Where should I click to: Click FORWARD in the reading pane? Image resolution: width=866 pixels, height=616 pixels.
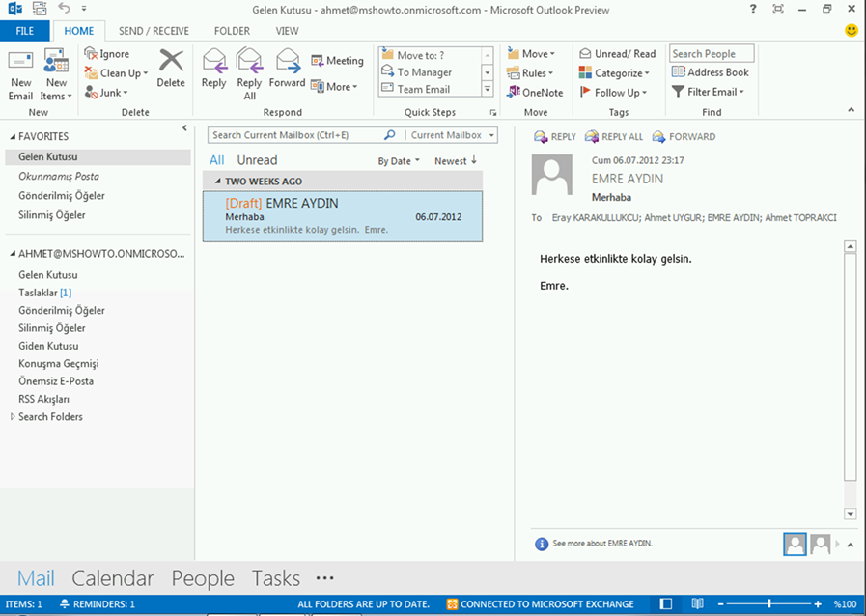point(684,136)
